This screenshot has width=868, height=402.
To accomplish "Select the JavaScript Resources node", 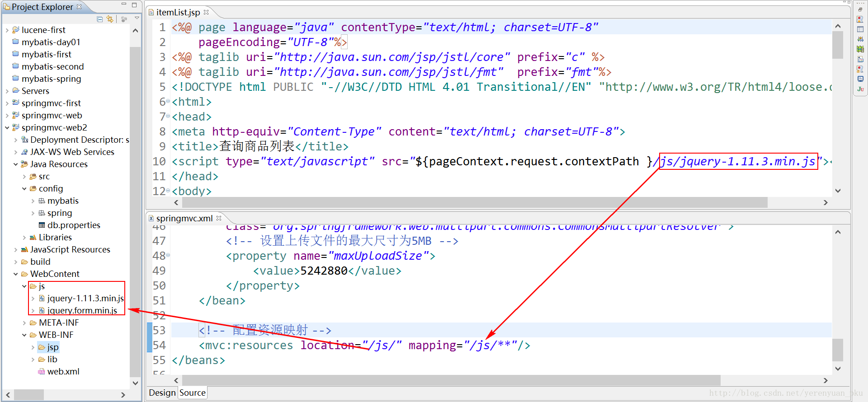I will click(x=70, y=249).
